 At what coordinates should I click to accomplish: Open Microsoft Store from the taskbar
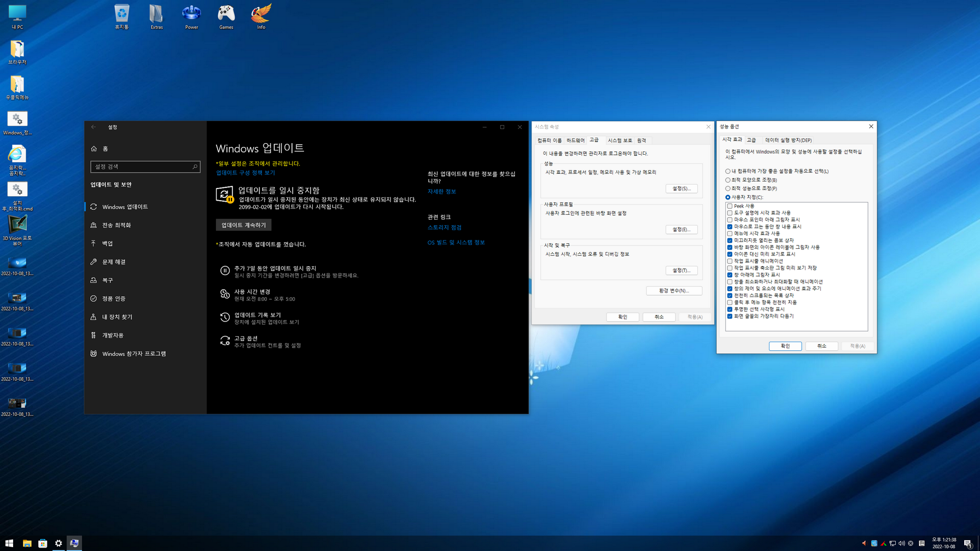click(x=43, y=543)
